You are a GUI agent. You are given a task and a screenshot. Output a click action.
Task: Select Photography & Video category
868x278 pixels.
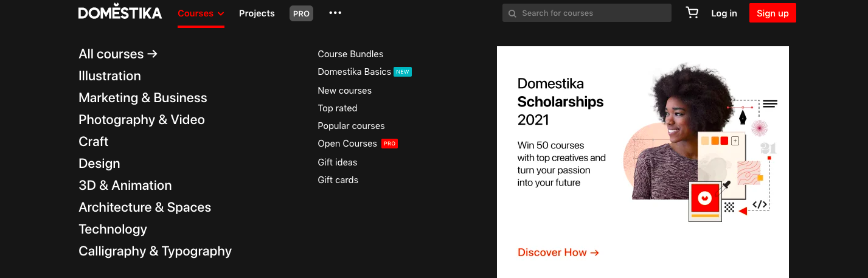142,120
